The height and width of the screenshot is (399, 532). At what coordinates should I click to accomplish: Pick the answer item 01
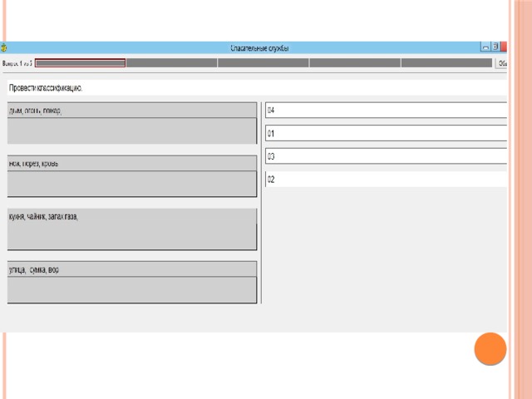pyautogui.click(x=386, y=133)
